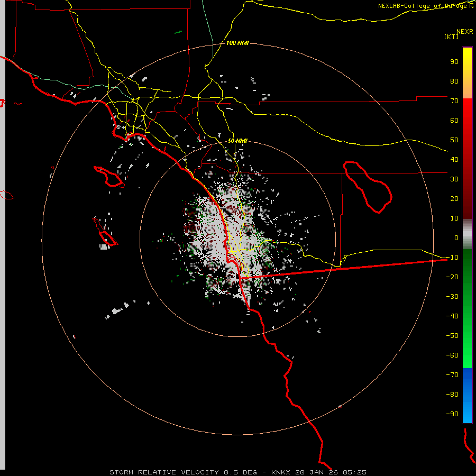Image resolution: width=476 pixels, height=476 pixels.
Task: Click the 30 value on velocity scale
Action: click(x=454, y=179)
